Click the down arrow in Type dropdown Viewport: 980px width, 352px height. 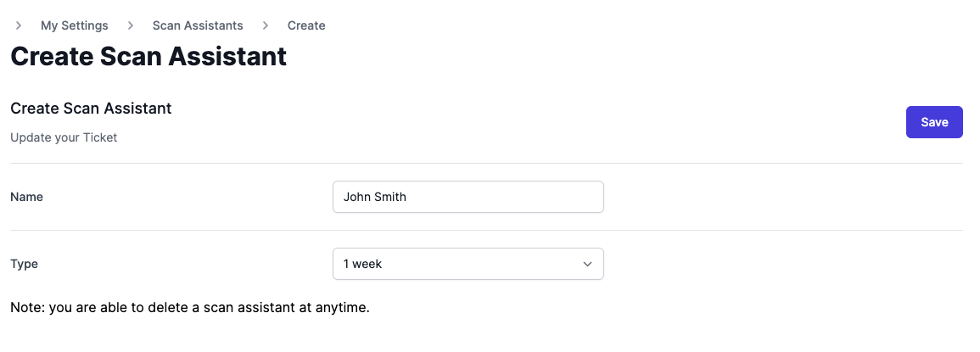pos(587,264)
